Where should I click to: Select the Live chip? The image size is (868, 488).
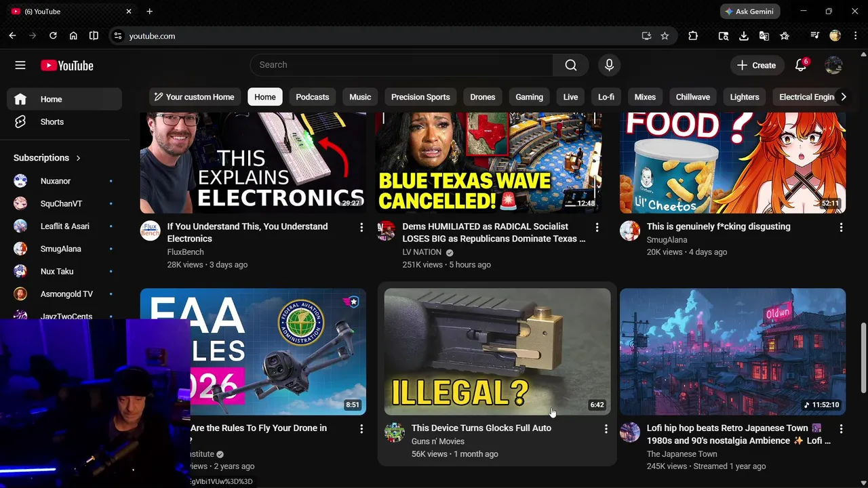570,97
